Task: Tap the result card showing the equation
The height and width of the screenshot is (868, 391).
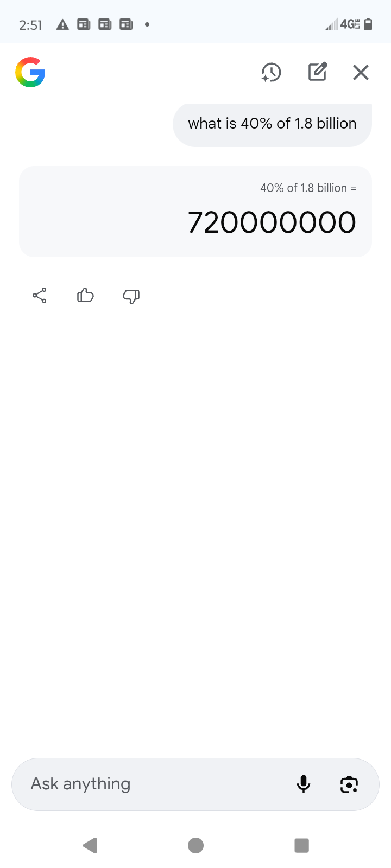Action: tap(195, 211)
